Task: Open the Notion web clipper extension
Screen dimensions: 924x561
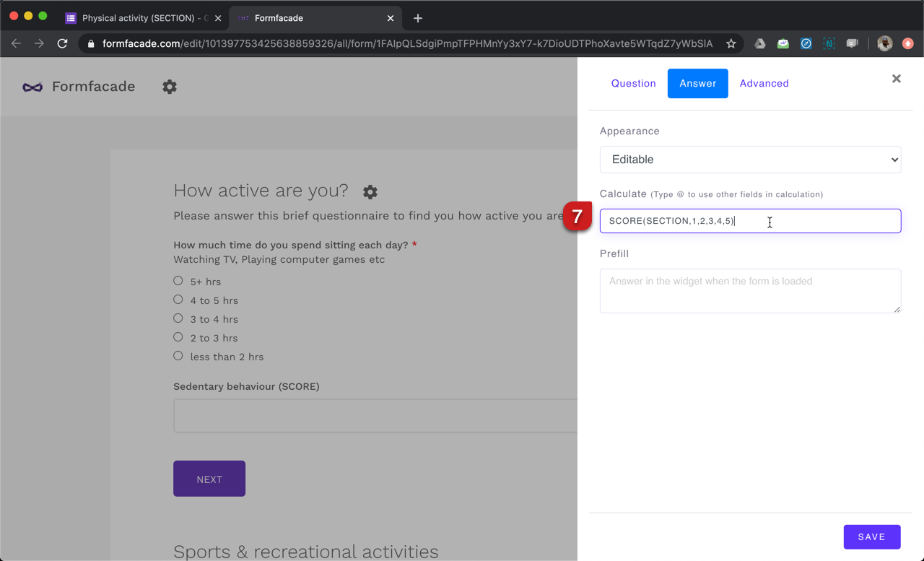Action: point(829,43)
